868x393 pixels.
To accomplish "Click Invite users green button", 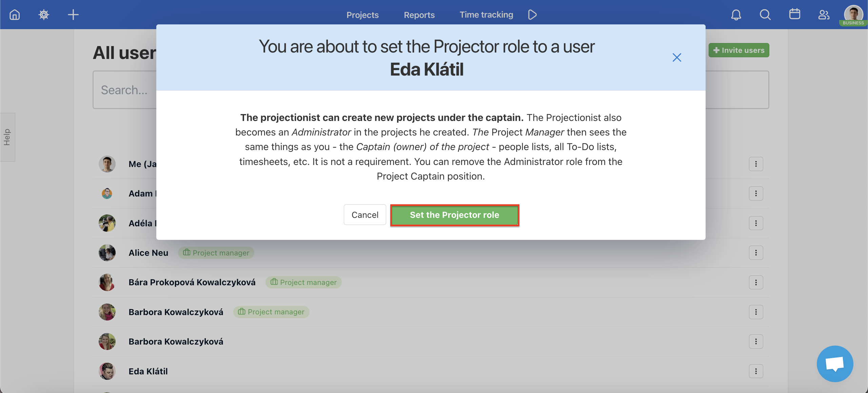I will 739,50.
